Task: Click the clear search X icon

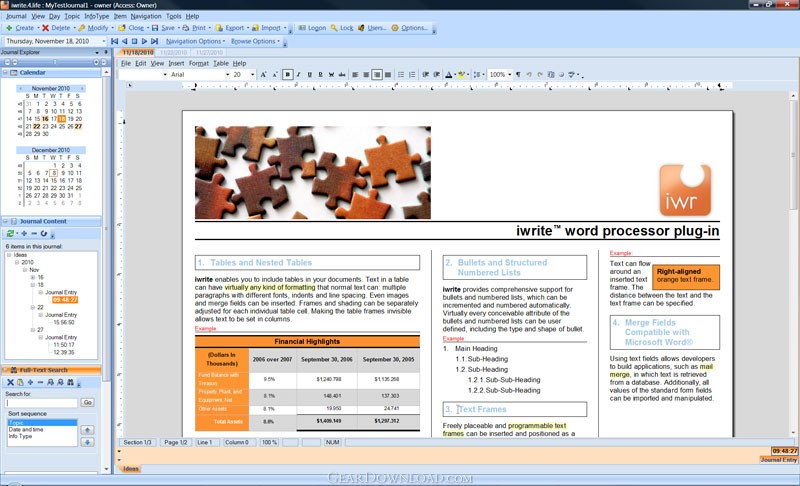Action: 10,382
